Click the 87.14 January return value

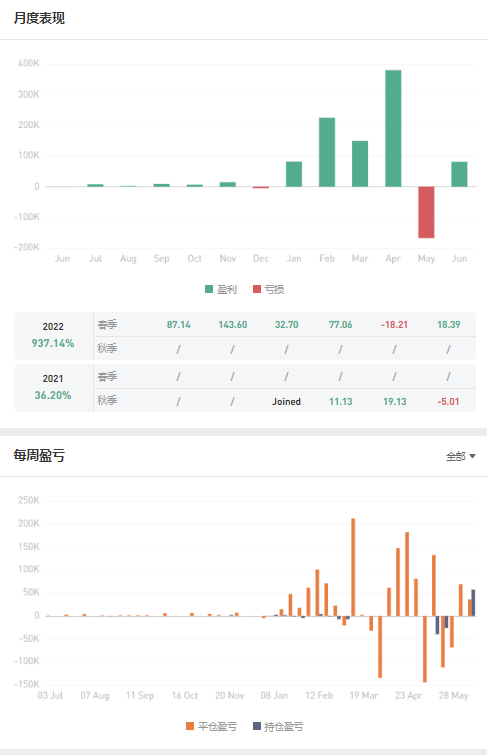[179, 325]
